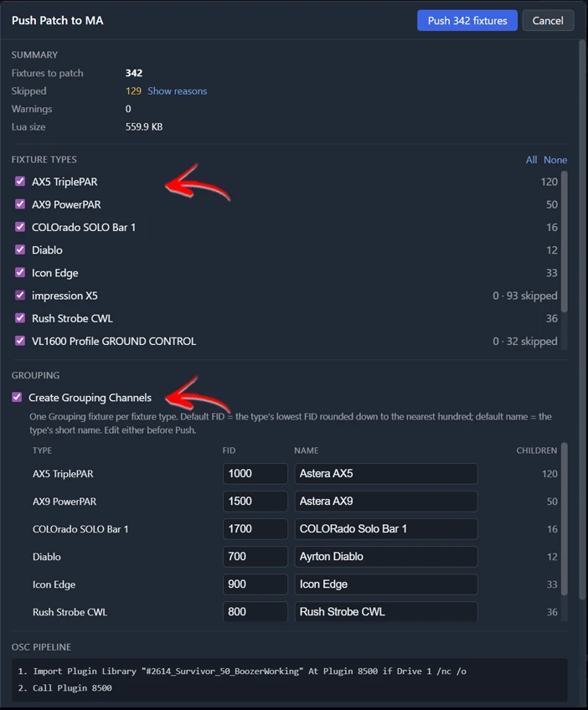Cancel the Push Patch dialog
This screenshot has height=710, width=588.
coord(548,21)
